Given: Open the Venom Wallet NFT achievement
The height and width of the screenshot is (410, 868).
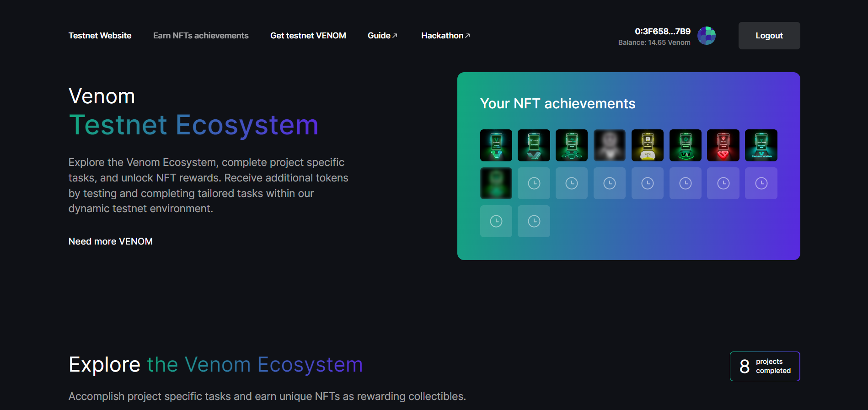Looking at the screenshot, I should (x=761, y=145).
